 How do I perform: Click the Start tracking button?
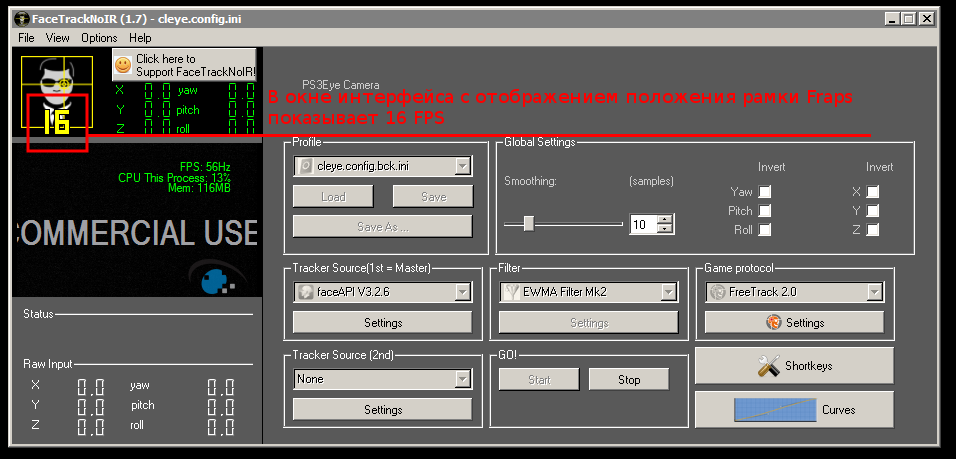tap(539, 380)
